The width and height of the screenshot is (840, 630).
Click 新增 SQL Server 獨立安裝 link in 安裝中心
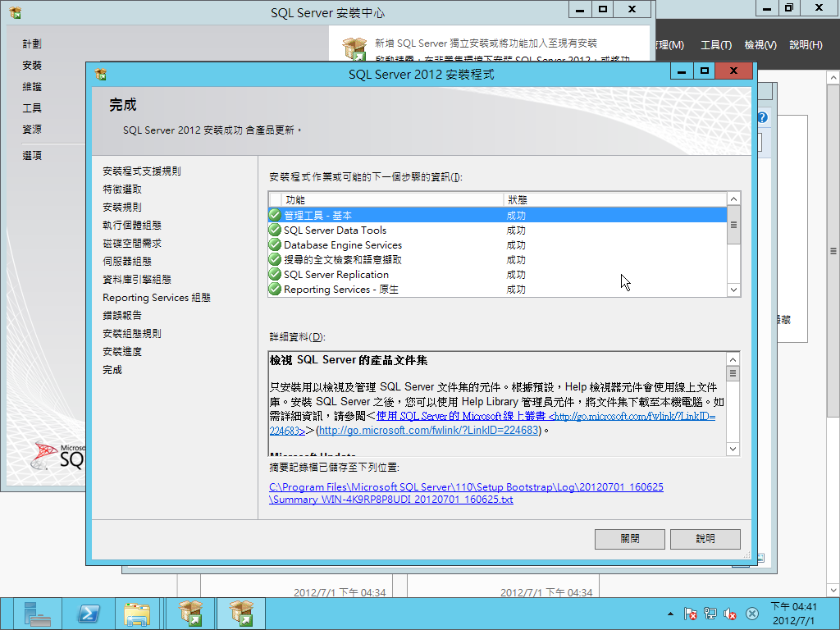pos(486,43)
